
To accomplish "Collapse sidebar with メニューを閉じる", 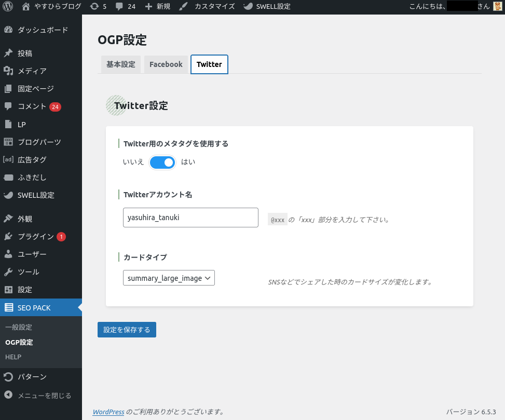I will 44,396.
